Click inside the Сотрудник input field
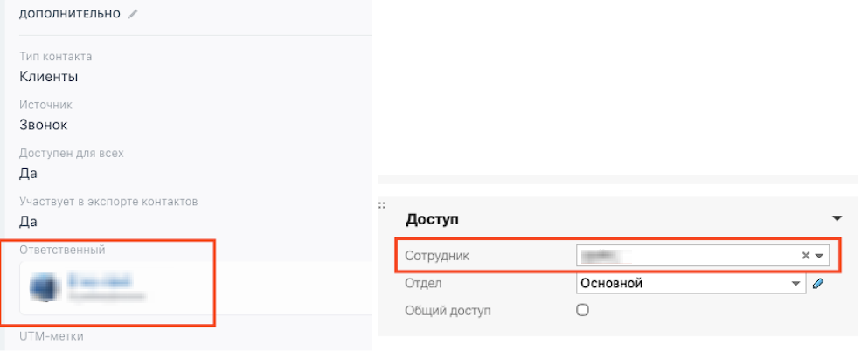Viewport: 868px width, 351px height. (682, 256)
